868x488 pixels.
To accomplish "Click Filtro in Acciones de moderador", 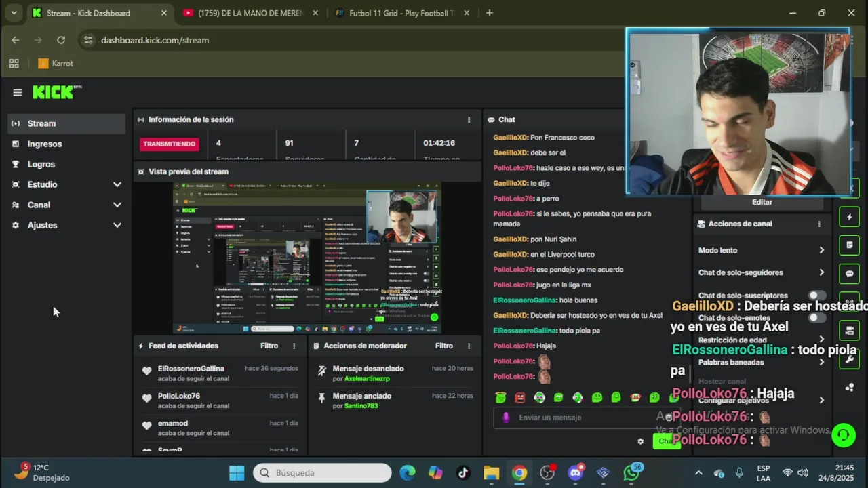I will 444,346.
